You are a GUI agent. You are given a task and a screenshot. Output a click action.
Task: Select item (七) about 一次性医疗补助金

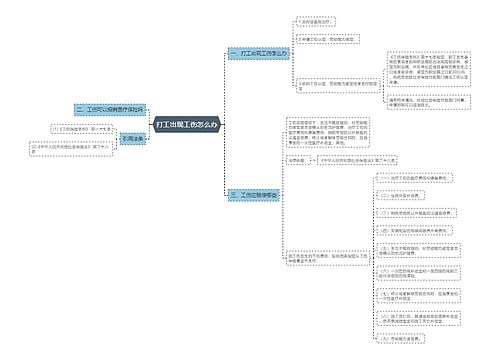coord(419,296)
